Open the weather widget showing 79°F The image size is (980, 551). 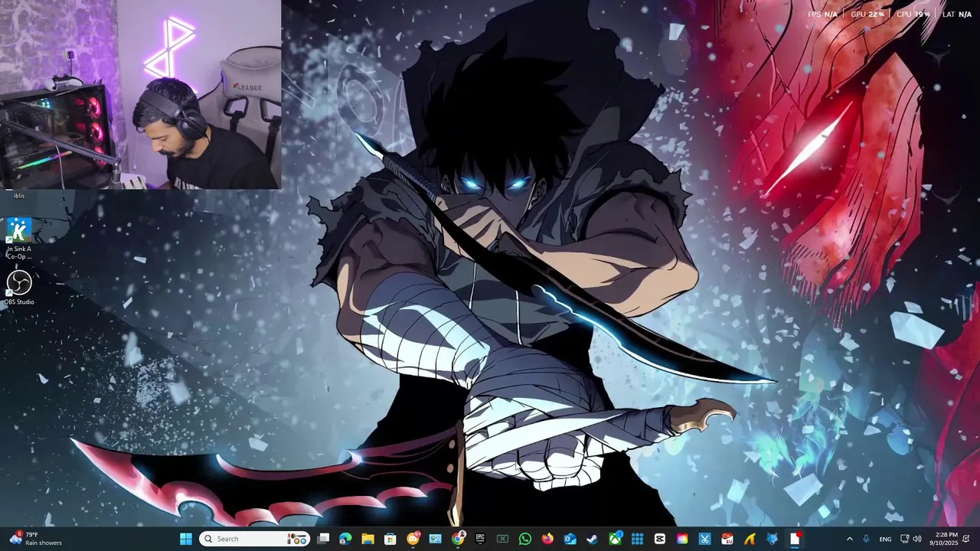click(x=36, y=539)
